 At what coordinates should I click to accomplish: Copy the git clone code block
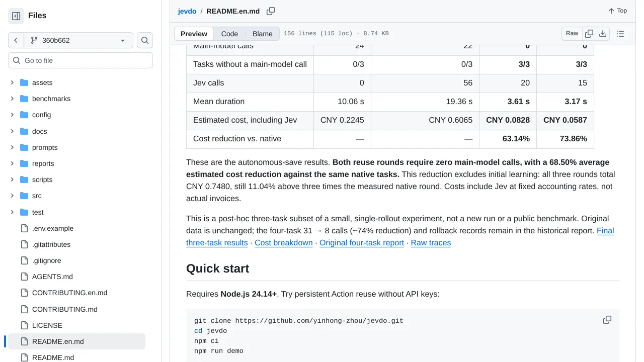tap(607, 320)
